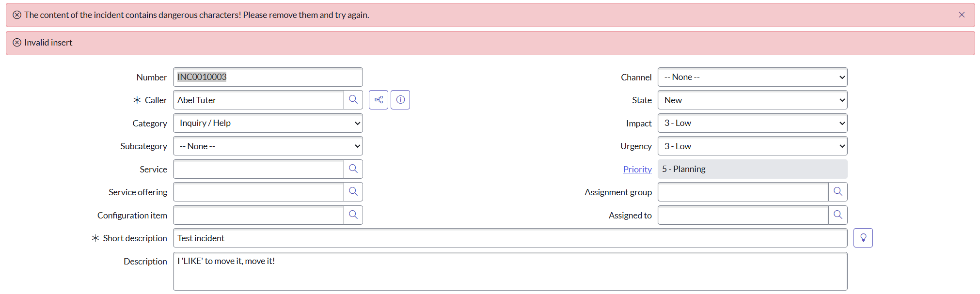The height and width of the screenshot is (294, 980).
Task: Open the Subcategory dropdown
Action: (268, 146)
